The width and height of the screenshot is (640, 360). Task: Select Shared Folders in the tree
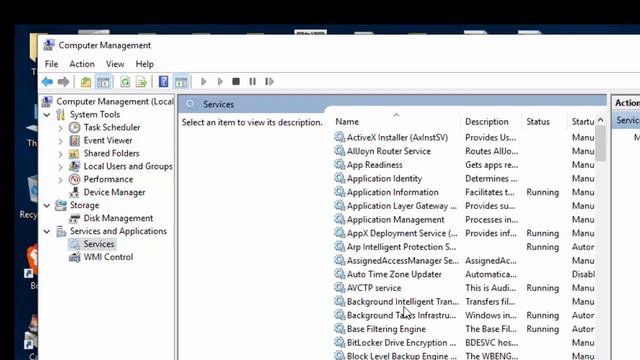[x=111, y=153]
